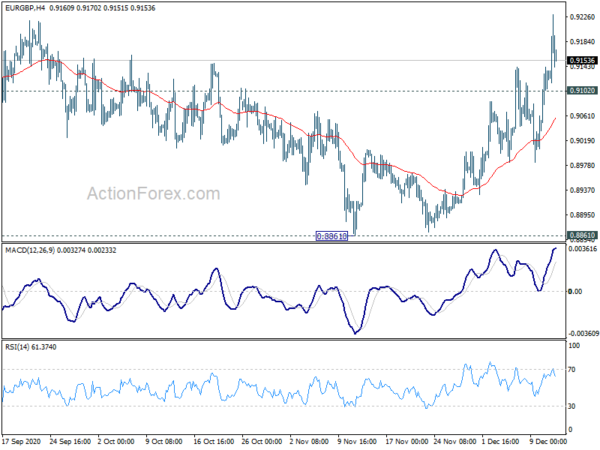Click the MACD 0.003616 scale value

pyautogui.click(x=583, y=249)
